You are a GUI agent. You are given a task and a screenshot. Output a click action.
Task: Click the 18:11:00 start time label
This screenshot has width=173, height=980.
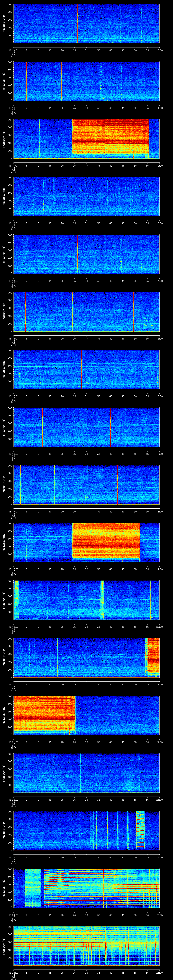[x=13, y=166]
